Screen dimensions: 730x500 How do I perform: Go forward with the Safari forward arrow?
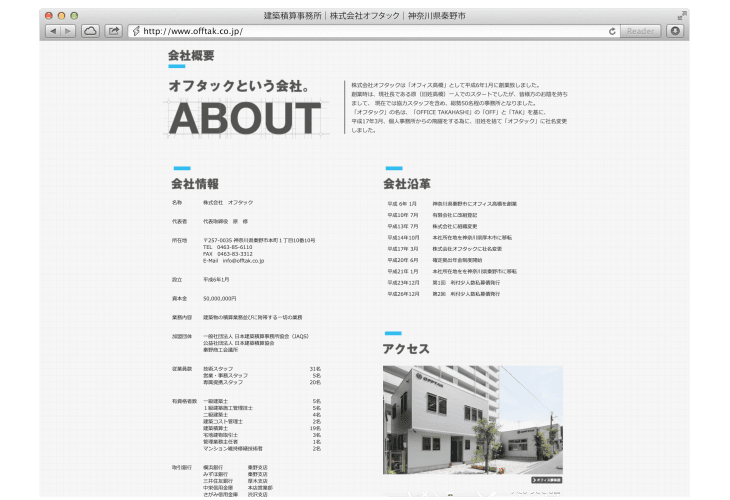(68, 31)
